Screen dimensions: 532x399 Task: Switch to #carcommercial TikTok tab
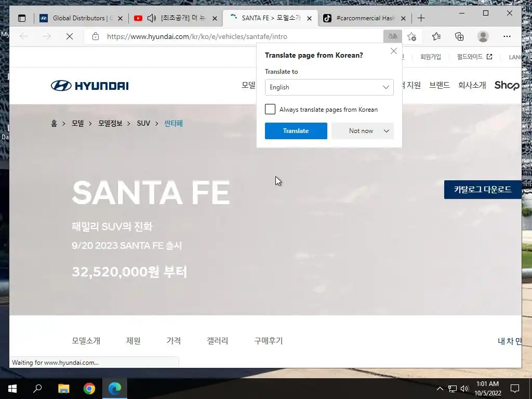pyautogui.click(x=365, y=18)
